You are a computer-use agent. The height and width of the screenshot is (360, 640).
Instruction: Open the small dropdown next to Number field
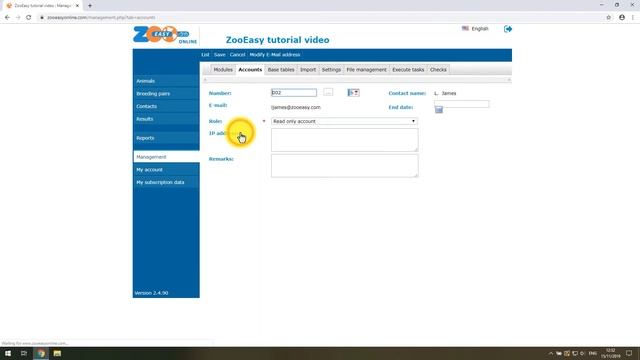(x=353, y=93)
